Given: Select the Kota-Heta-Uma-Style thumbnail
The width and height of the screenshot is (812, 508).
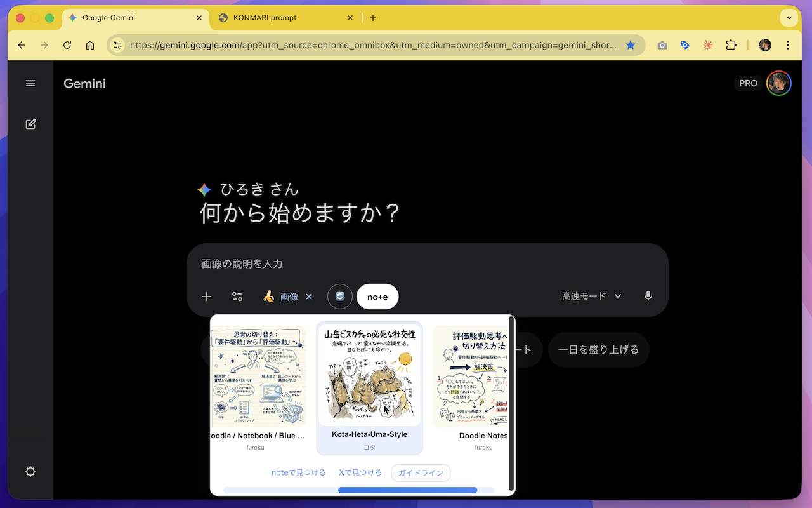Looking at the screenshot, I should click(369, 375).
